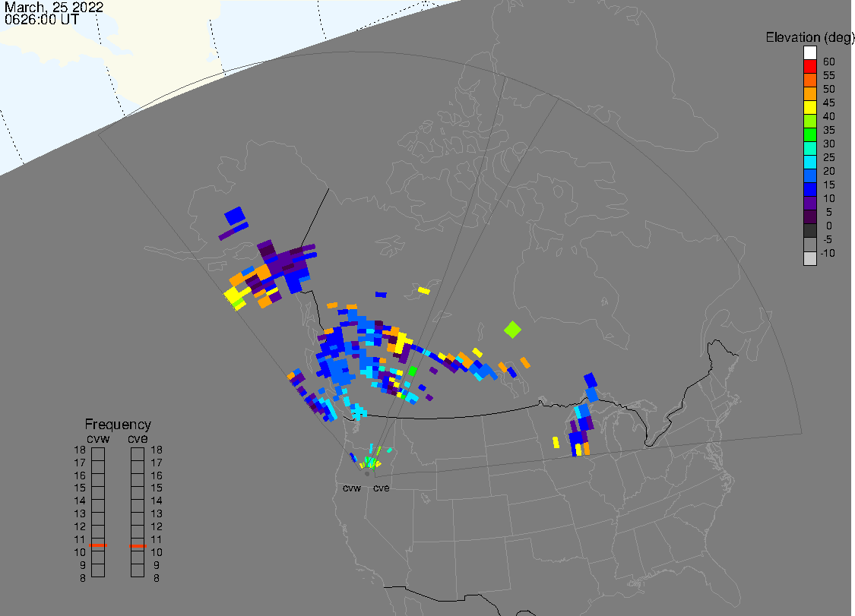Click the red marker on cvw frequency bar
The image size is (855, 616).
pos(98,545)
